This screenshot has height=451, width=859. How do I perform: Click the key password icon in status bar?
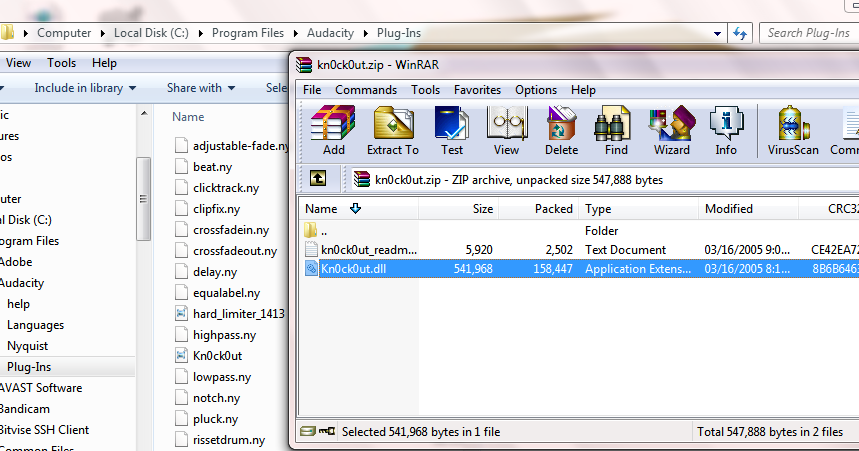[x=327, y=431]
